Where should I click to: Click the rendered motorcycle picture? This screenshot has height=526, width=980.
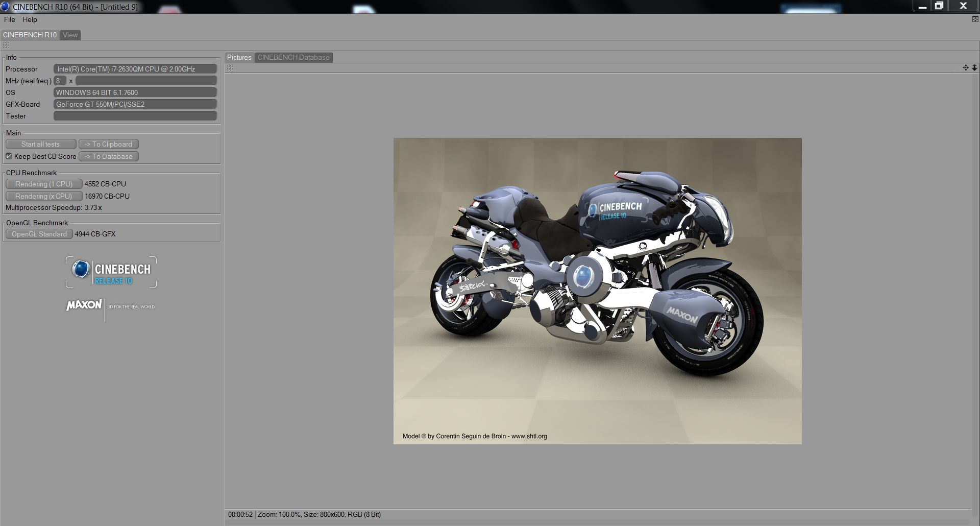(597, 291)
